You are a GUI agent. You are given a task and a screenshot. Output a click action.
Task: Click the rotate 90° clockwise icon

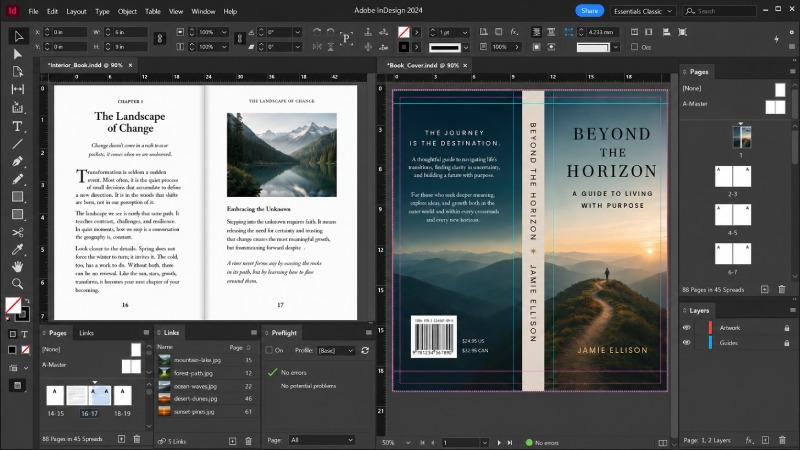317,32
